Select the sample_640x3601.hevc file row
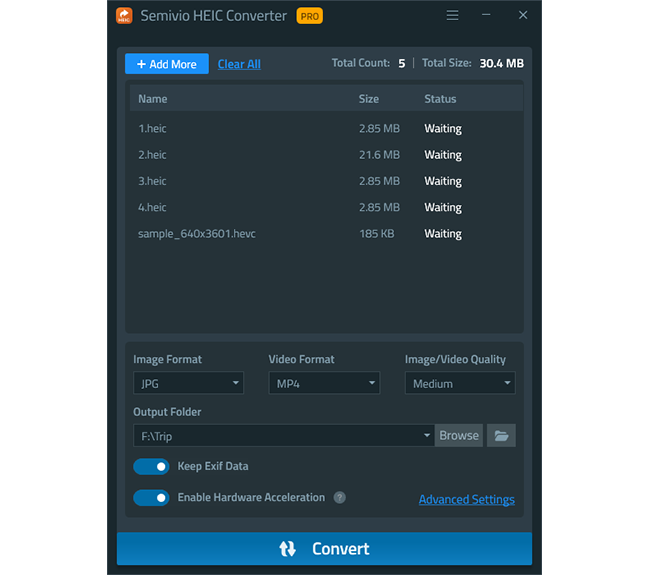The height and width of the screenshot is (575, 650). (x=326, y=234)
